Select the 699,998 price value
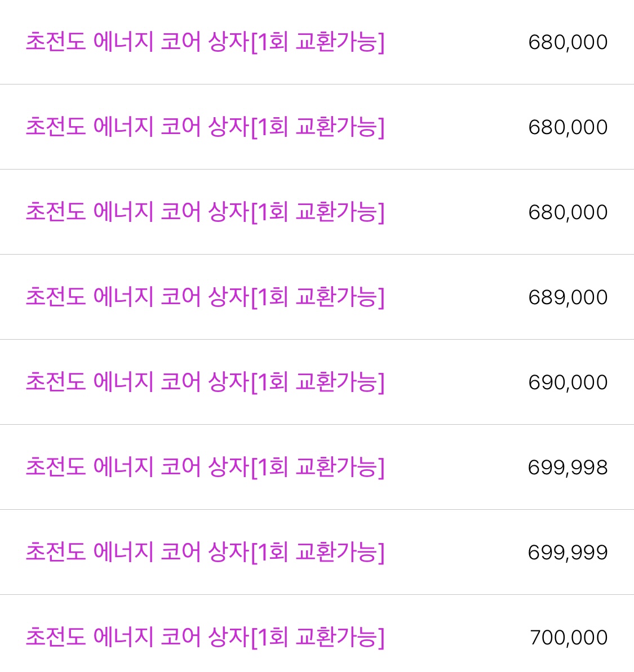634x672 pixels. [x=568, y=468]
